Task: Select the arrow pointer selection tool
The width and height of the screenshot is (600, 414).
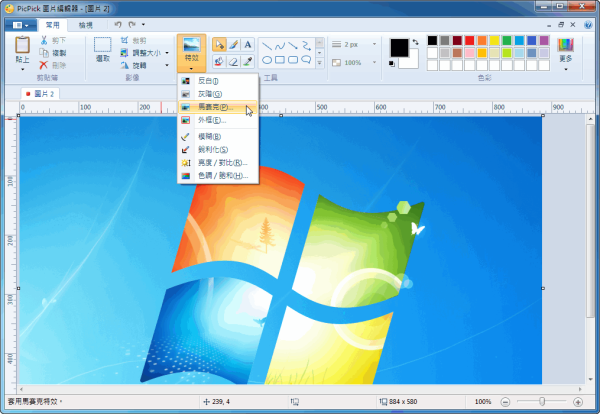Action: click(219, 45)
